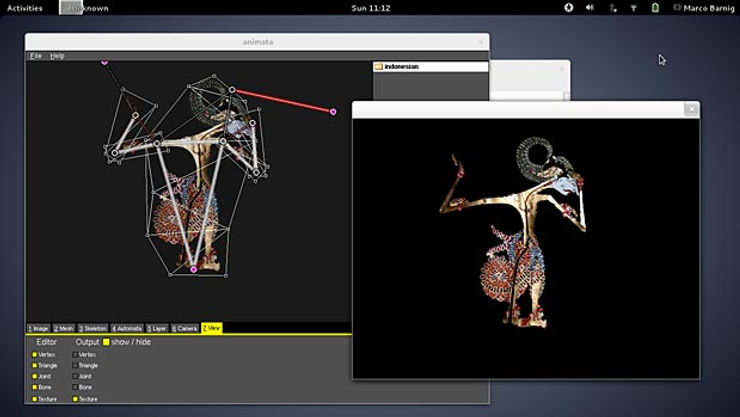This screenshot has width=740, height=417.
Task: Toggle Editor Bone visibility
Action: click(34, 387)
